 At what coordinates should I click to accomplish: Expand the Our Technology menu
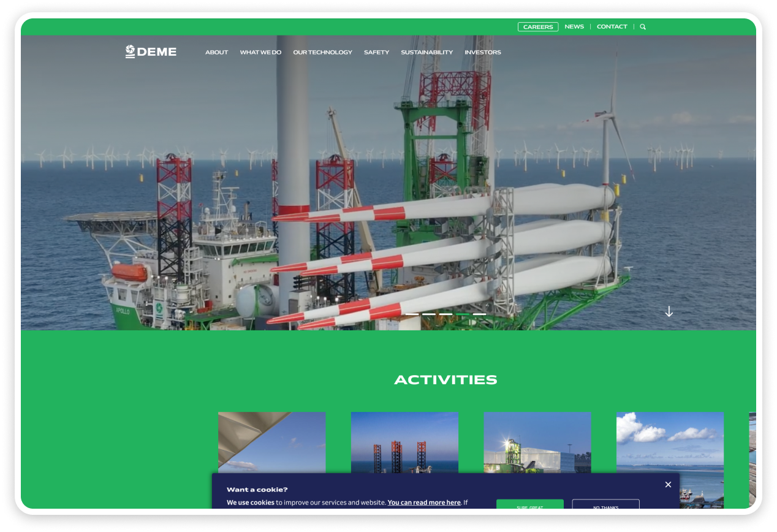322,53
